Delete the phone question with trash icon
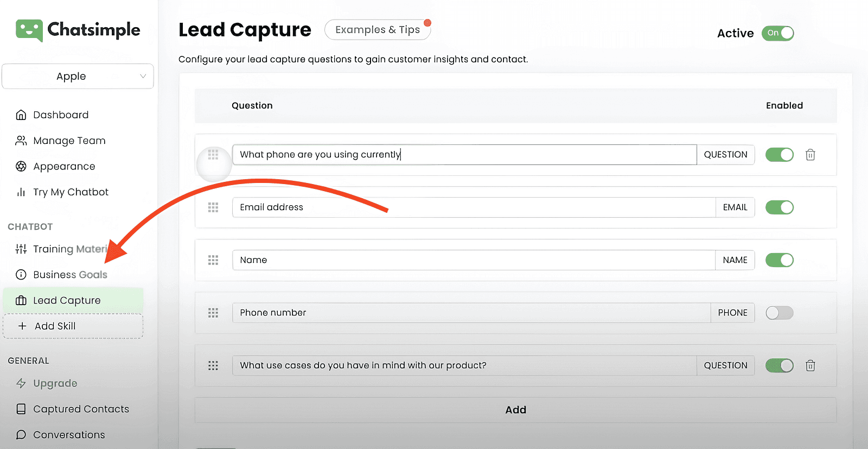The height and width of the screenshot is (449, 868). point(810,155)
